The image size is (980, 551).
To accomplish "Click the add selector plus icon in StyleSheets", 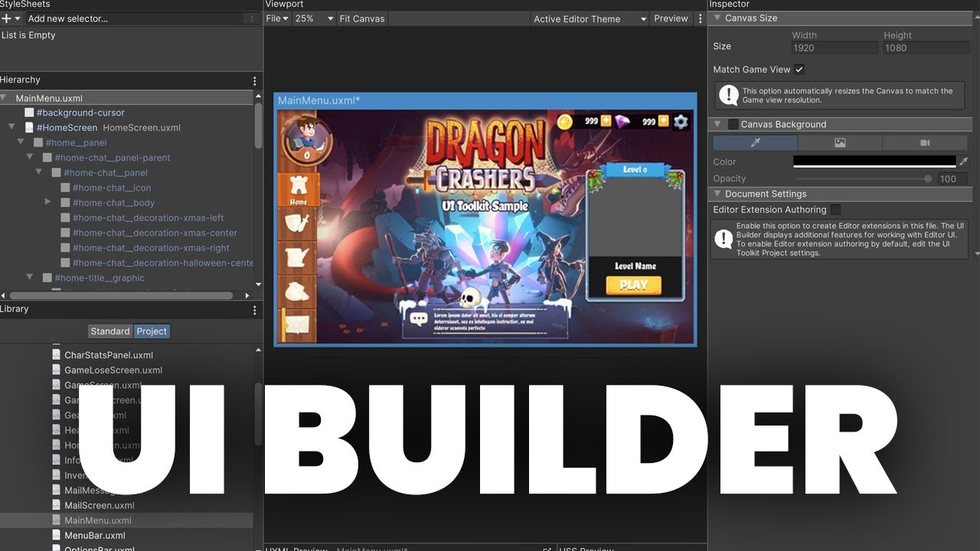I will pyautogui.click(x=7, y=18).
